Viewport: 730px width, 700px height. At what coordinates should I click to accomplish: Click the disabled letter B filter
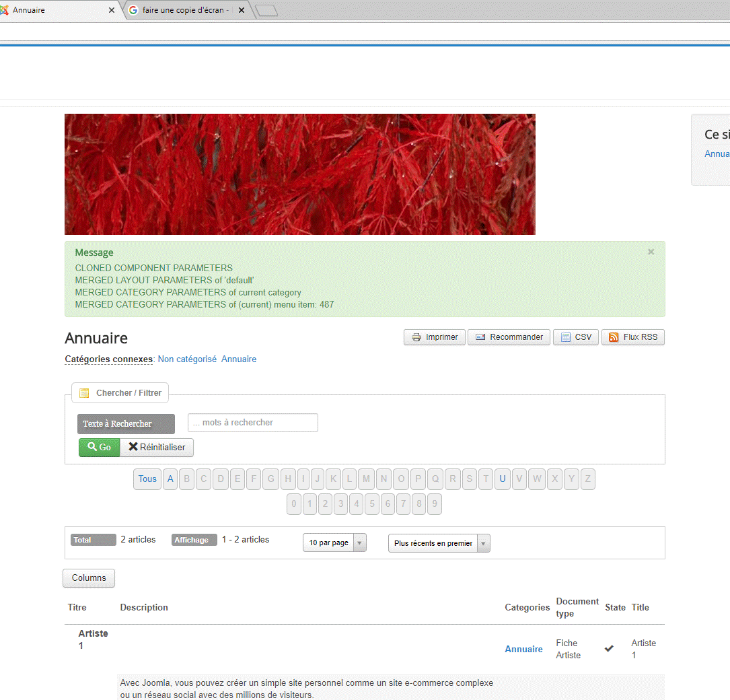tap(186, 479)
